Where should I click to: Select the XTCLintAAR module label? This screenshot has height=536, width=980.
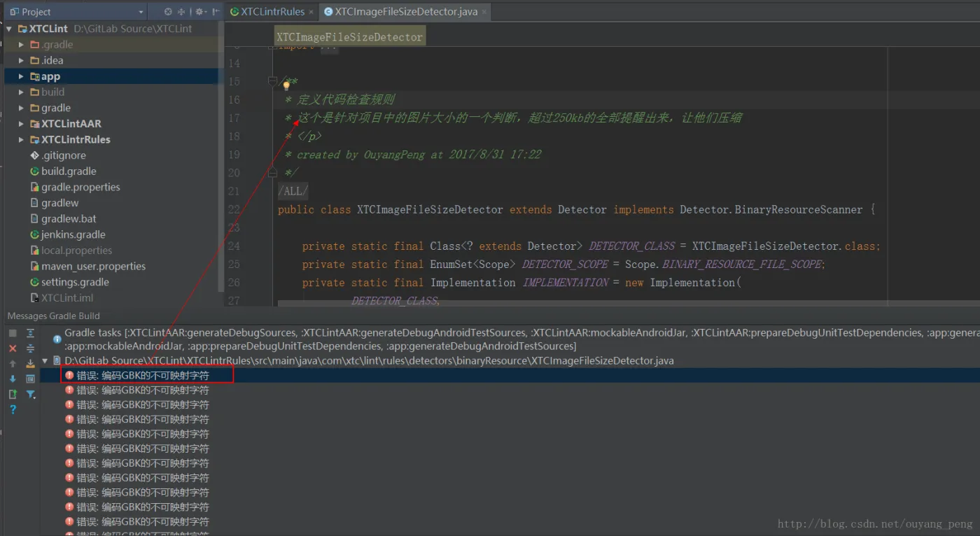click(x=71, y=124)
